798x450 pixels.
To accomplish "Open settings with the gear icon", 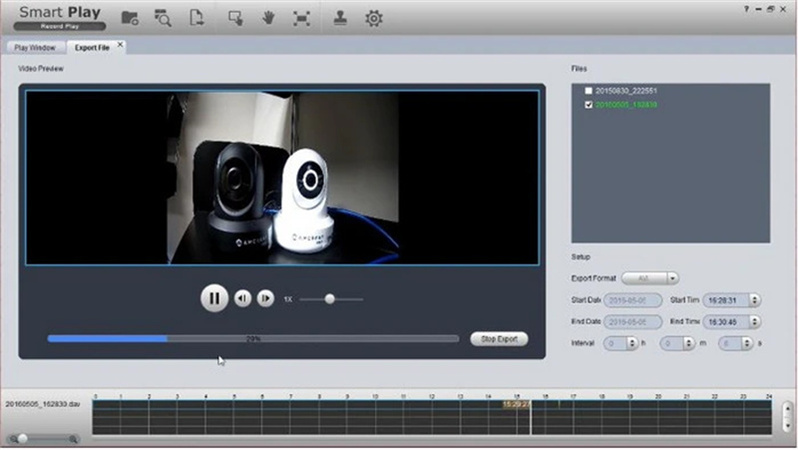I will click(x=374, y=18).
